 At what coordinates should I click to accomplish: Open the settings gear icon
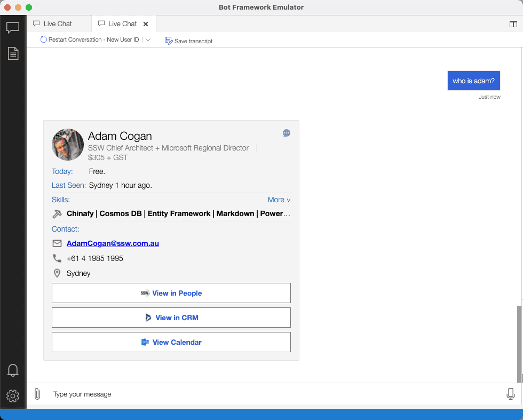(13, 395)
